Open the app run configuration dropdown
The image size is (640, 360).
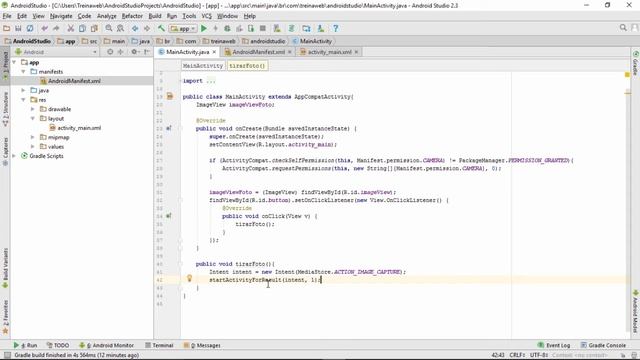pos(183,29)
